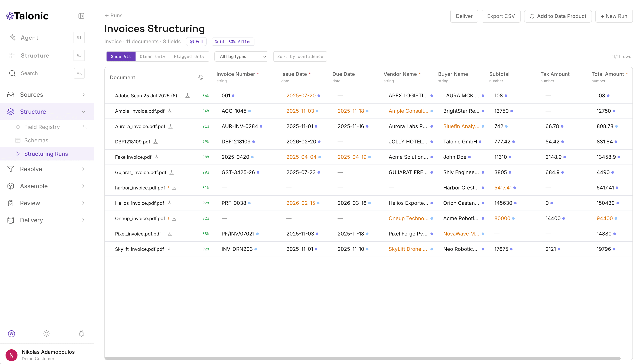This screenshot has width=641, height=364.
Task: Open Structuring Runs in the sidebar
Action: 47,154
